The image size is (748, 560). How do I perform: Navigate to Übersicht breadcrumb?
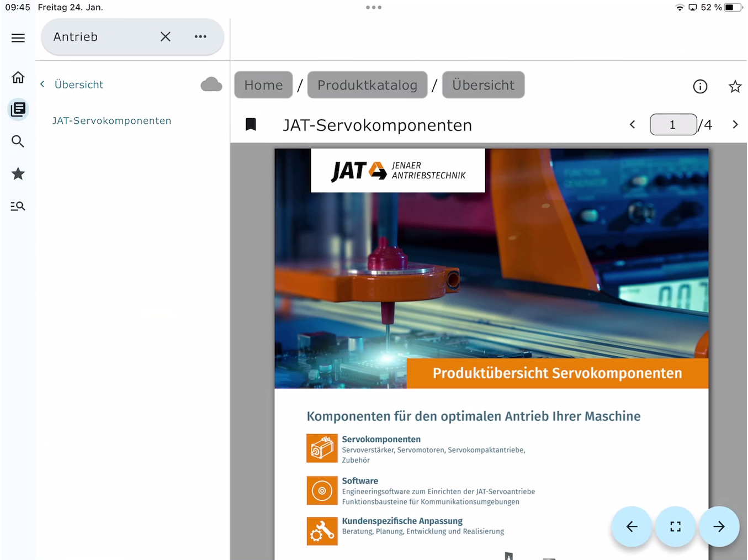pyautogui.click(x=483, y=85)
